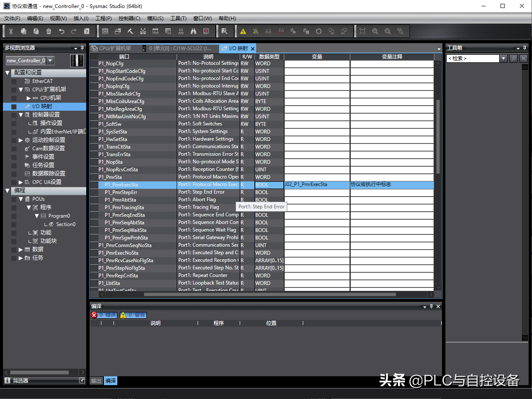Screen dimensions: 532x399
Task: Toggle the square box beside 任务设置
Action: click(14, 165)
